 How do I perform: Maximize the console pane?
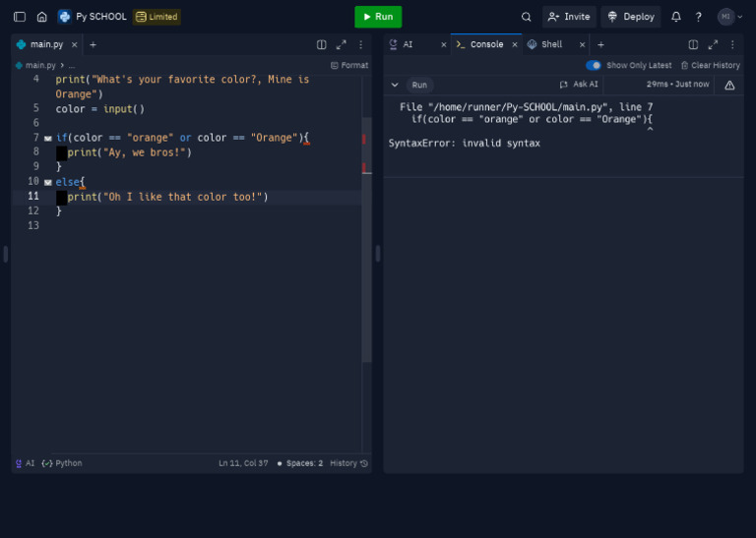point(713,44)
